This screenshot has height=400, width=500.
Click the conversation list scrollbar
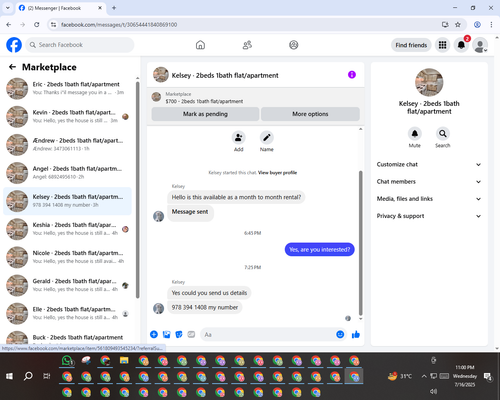coord(138,190)
